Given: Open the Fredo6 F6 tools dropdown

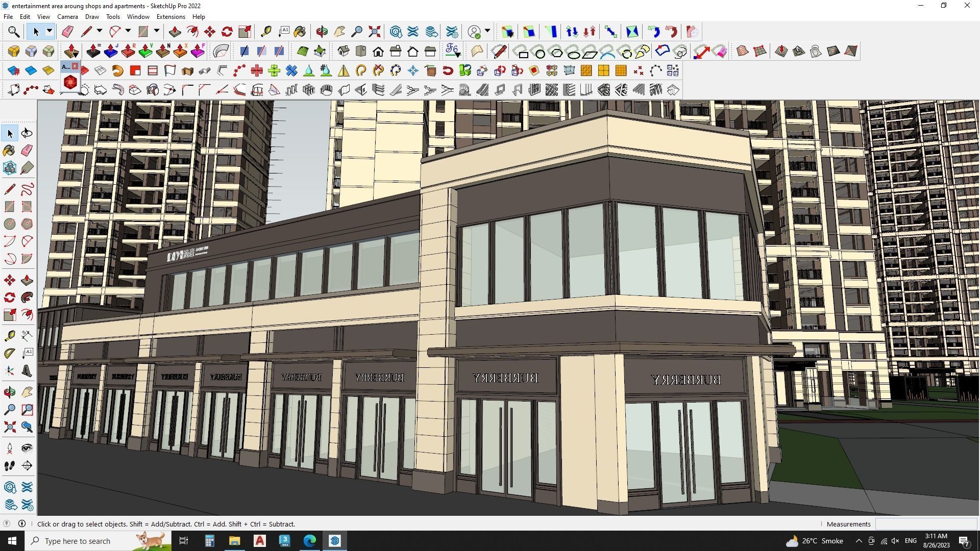Looking at the screenshot, I should click(x=453, y=52).
